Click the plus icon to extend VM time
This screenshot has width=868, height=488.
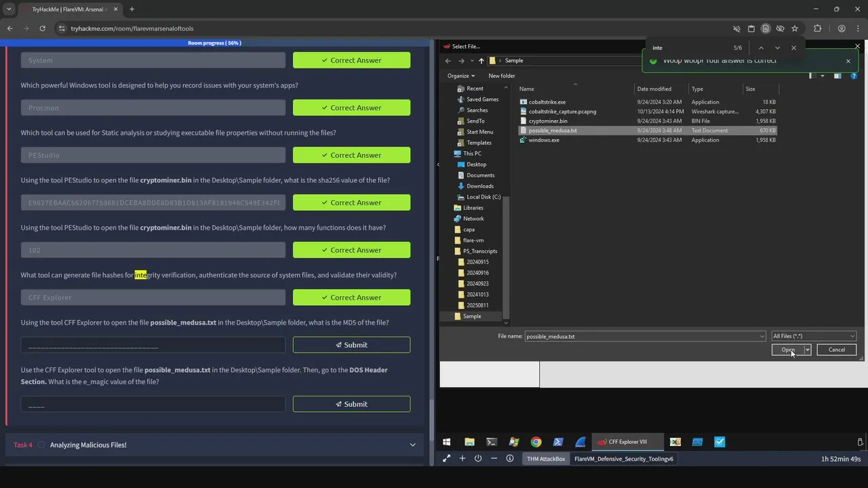[x=462, y=459]
